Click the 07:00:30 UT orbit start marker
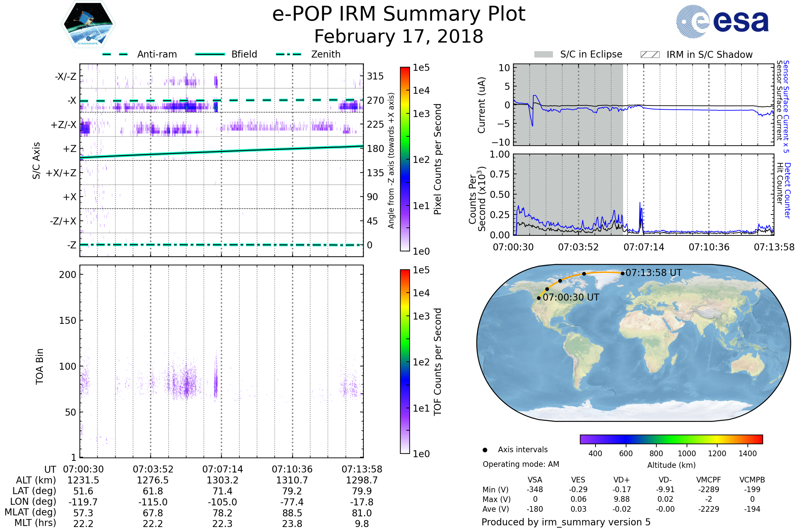The height and width of the screenshot is (532, 798). point(539,298)
